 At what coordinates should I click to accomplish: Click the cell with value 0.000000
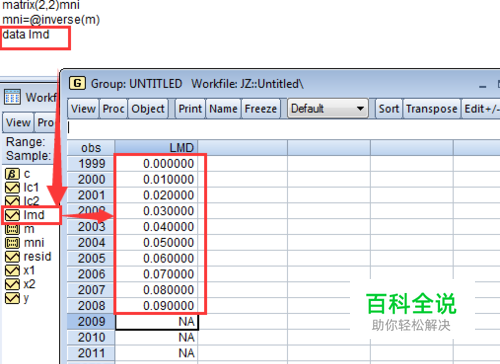pyautogui.click(x=156, y=164)
